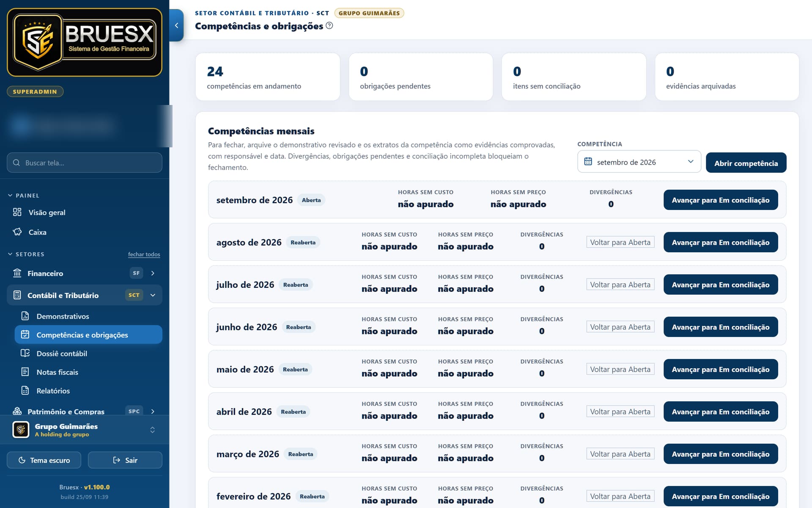Click the calculator icon for Contábil e Tributário
The height and width of the screenshot is (508, 812).
[x=17, y=295]
